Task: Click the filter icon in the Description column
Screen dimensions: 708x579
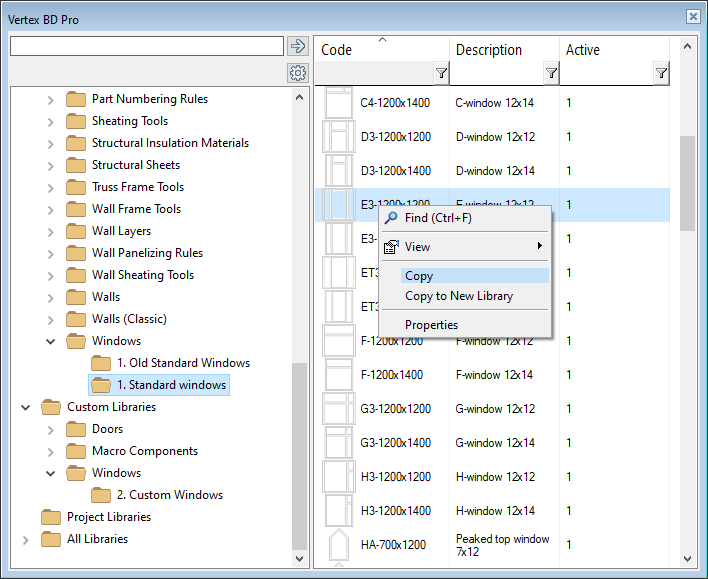Action: [x=550, y=73]
